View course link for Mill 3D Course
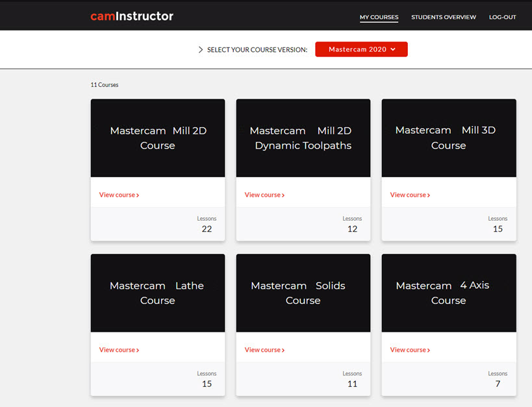532x407 pixels. tap(410, 195)
